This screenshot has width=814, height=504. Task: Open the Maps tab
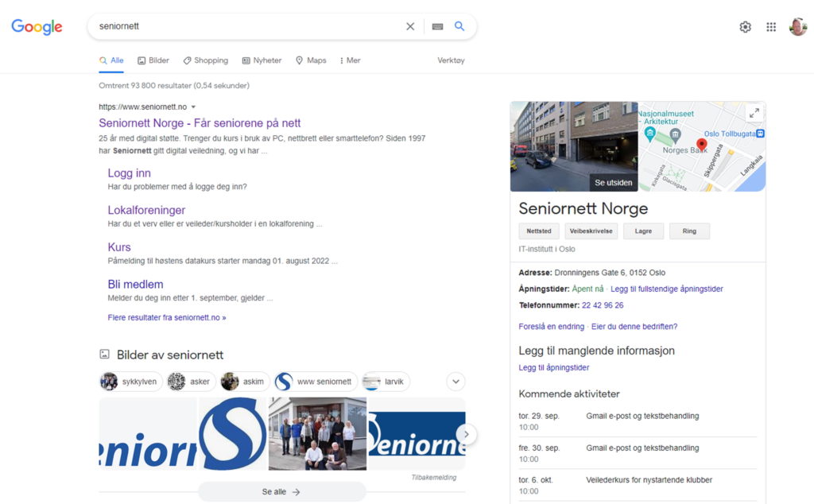[310, 60]
